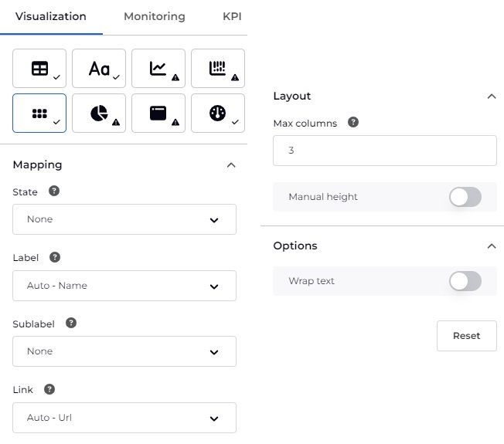
Task: Click the Manual height label
Action: coord(323,196)
